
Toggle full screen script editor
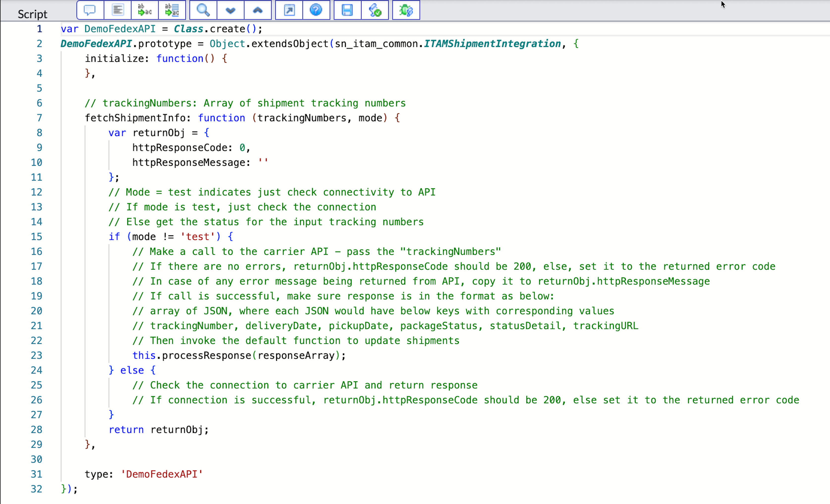tap(289, 10)
